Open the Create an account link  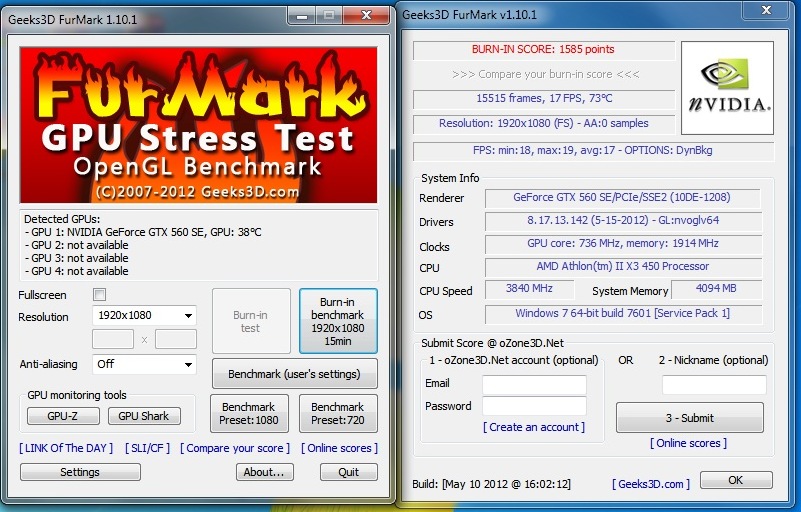534,427
